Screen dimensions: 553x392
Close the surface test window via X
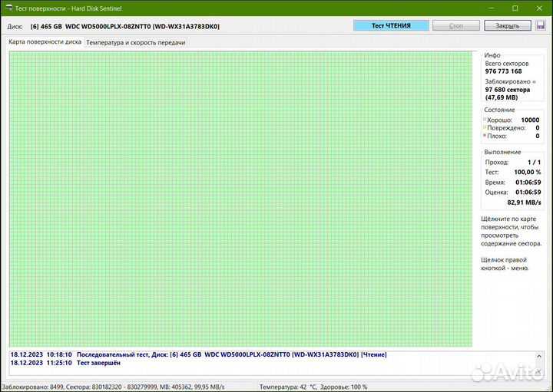[x=539, y=8]
